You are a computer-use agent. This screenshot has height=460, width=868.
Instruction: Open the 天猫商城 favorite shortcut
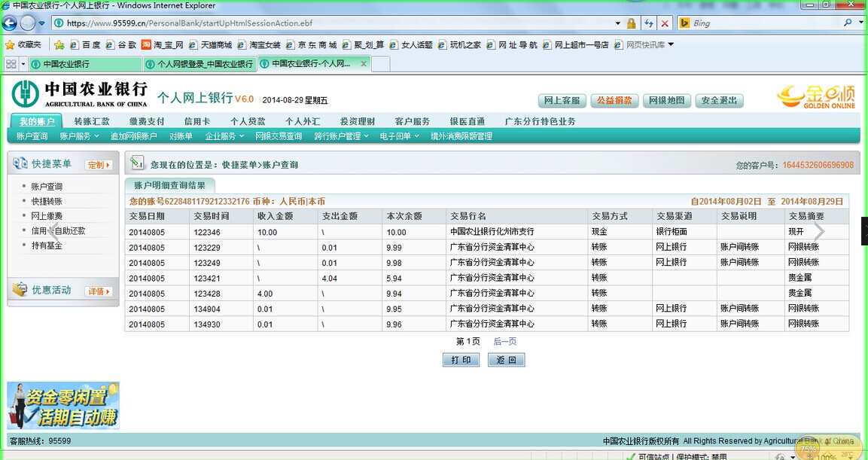pos(210,45)
